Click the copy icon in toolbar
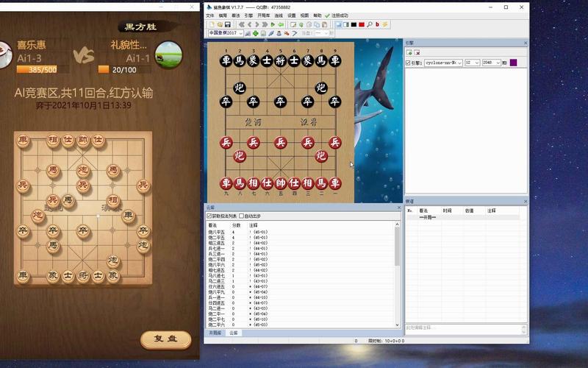588x368 pixels. [317, 24]
